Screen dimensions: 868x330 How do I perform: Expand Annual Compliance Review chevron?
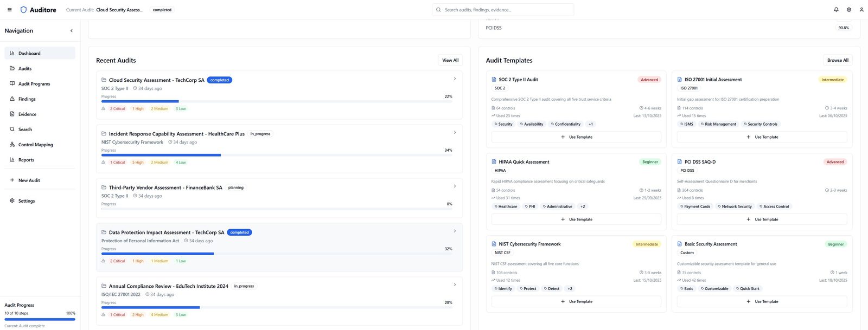tap(455, 285)
